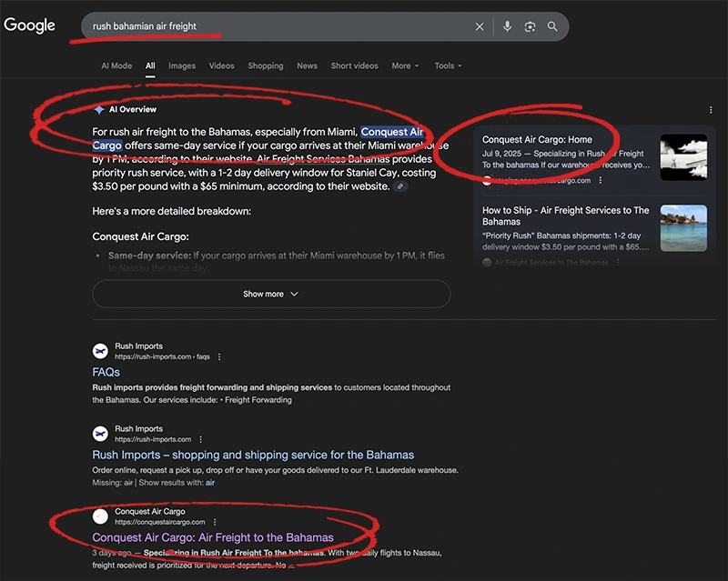Click in the search input field
The image size is (728, 581).
coord(273,27)
